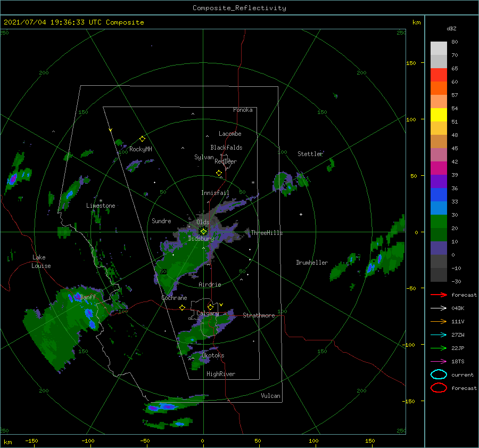Select the red 65 dBZ color swatch
This screenshot has height=448, width=479.
[x=439, y=75]
